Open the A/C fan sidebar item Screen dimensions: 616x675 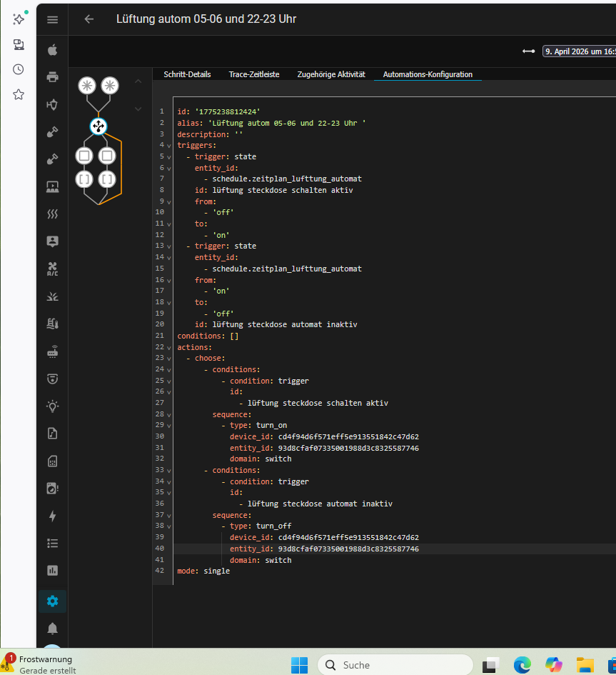point(52,269)
